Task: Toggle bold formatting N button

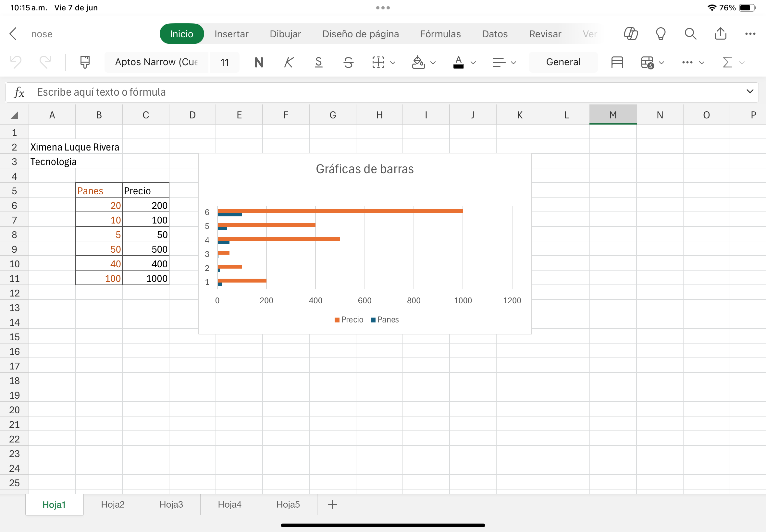Action: pyautogui.click(x=259, y=62)
